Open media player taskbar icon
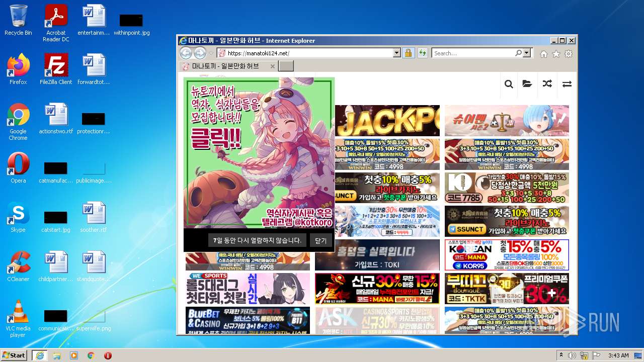644x362 pixels. pyautogui.click(x=74, y=355)
